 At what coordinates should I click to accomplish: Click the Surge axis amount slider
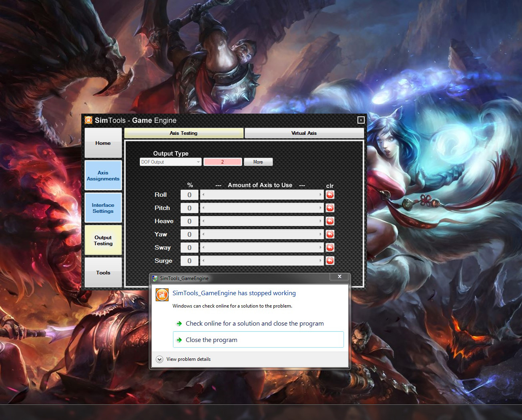(x=262, y=261)
